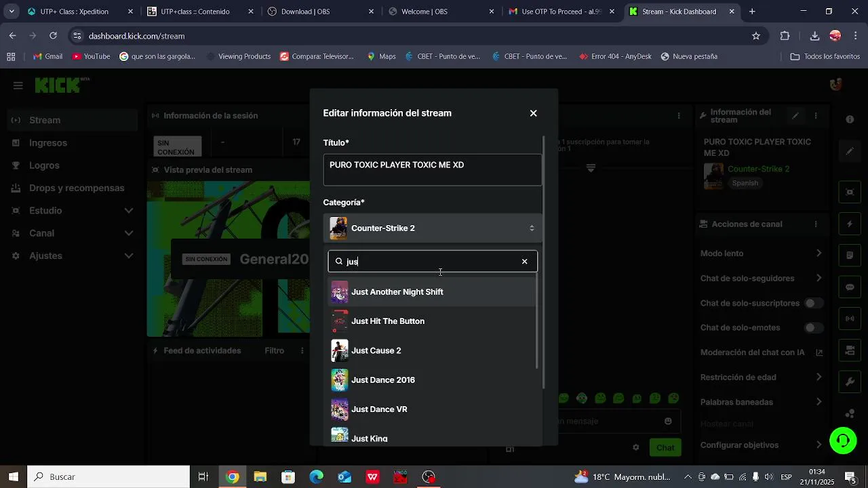Open YouTube bookmark
Viewport: 868px width, 488px height.
tap(91, 56)
